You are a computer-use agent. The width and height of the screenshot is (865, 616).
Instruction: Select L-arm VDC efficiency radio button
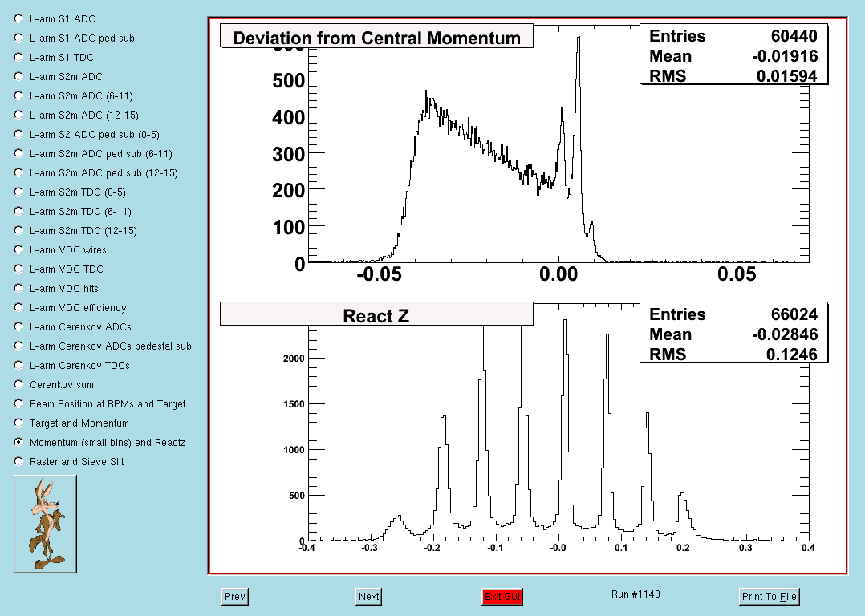(x=18, y=307)
